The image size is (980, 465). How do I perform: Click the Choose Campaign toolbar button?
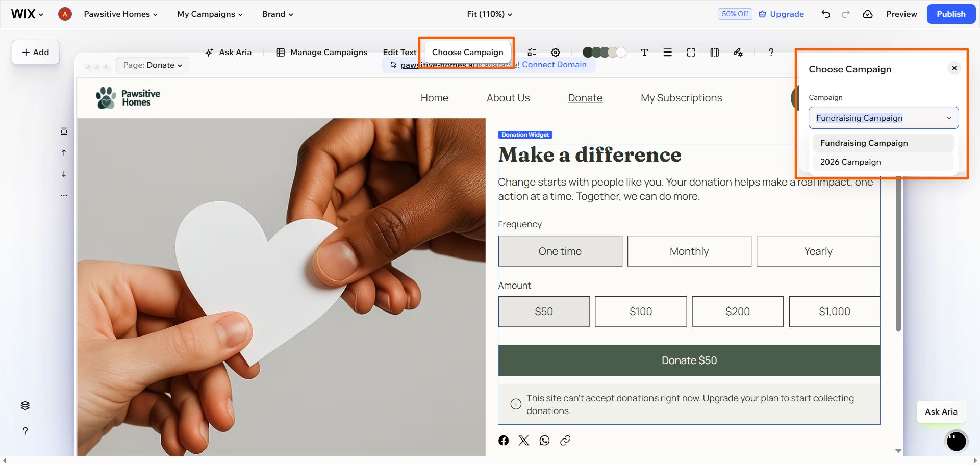click(467, 52)
